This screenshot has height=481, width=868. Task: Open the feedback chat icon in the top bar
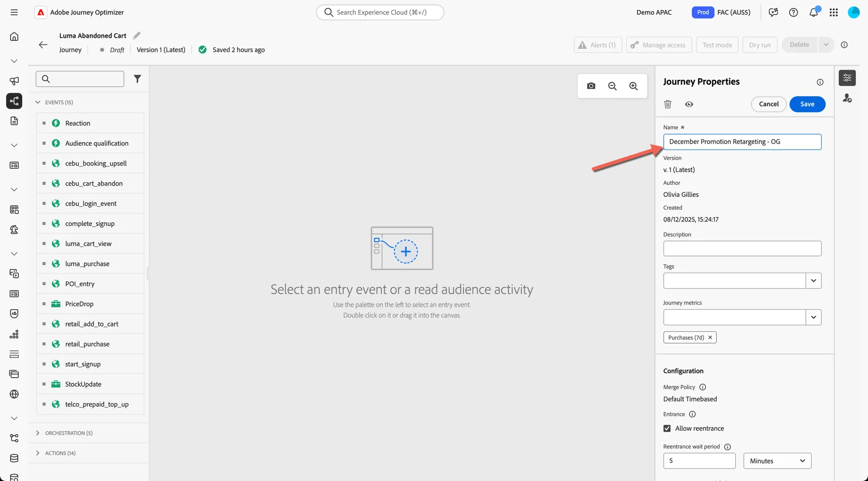[x=774, y=12]
